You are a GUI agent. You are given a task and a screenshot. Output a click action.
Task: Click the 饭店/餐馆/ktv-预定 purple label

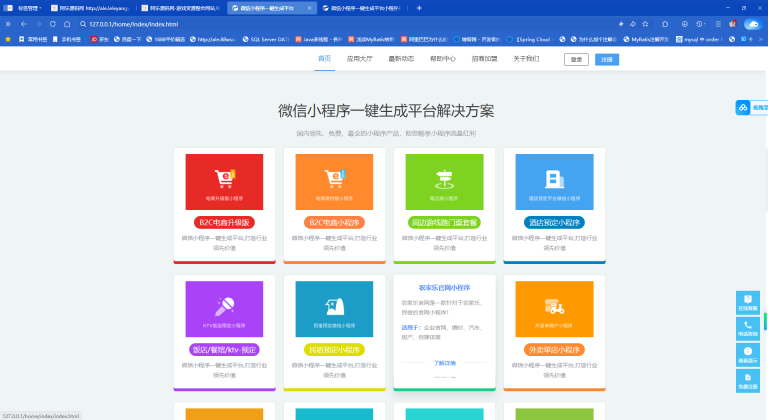[x=224, y=349]
